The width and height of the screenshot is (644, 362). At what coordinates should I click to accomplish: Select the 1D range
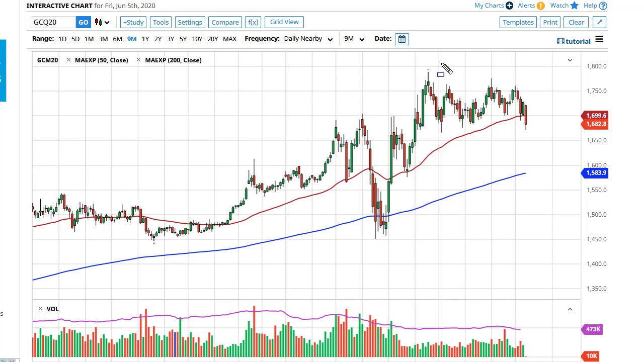coord(62,39)
